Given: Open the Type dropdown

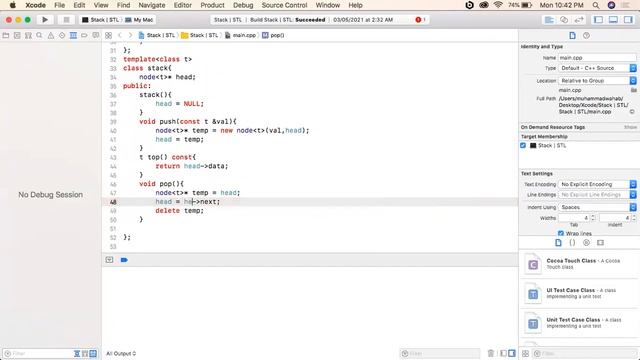Looking at the screenshot, I should click(597, 68).
